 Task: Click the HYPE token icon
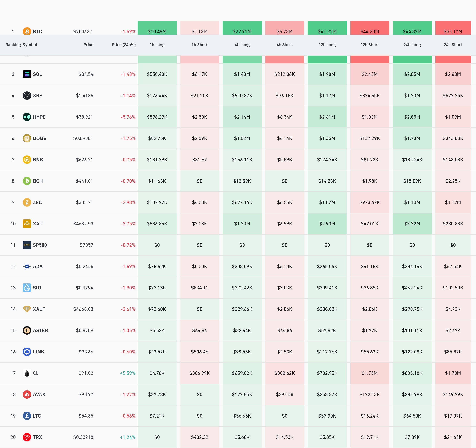pos(27,117)
